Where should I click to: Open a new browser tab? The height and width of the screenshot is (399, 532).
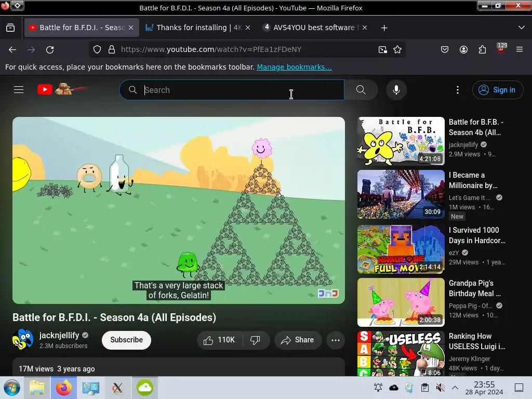point(384,28)
